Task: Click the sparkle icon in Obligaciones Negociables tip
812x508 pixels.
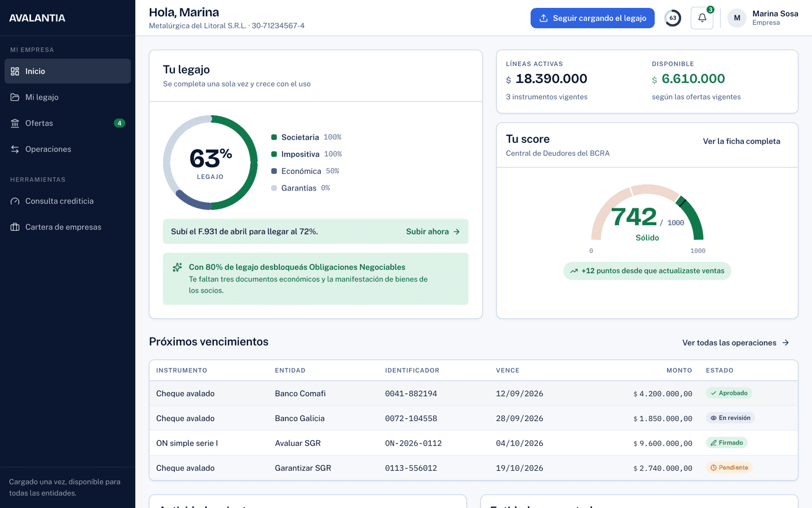Action: [x=177, y=267]
